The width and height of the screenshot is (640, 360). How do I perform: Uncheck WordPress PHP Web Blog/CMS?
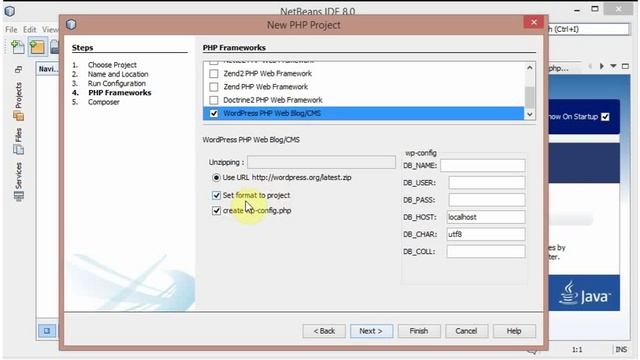(x=213, y=113)
